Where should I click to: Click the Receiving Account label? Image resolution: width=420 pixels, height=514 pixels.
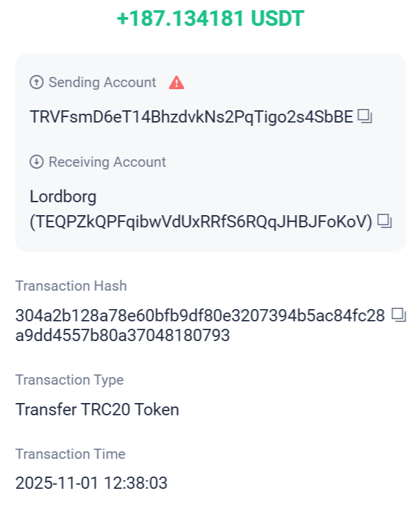(x=107, y=162)
